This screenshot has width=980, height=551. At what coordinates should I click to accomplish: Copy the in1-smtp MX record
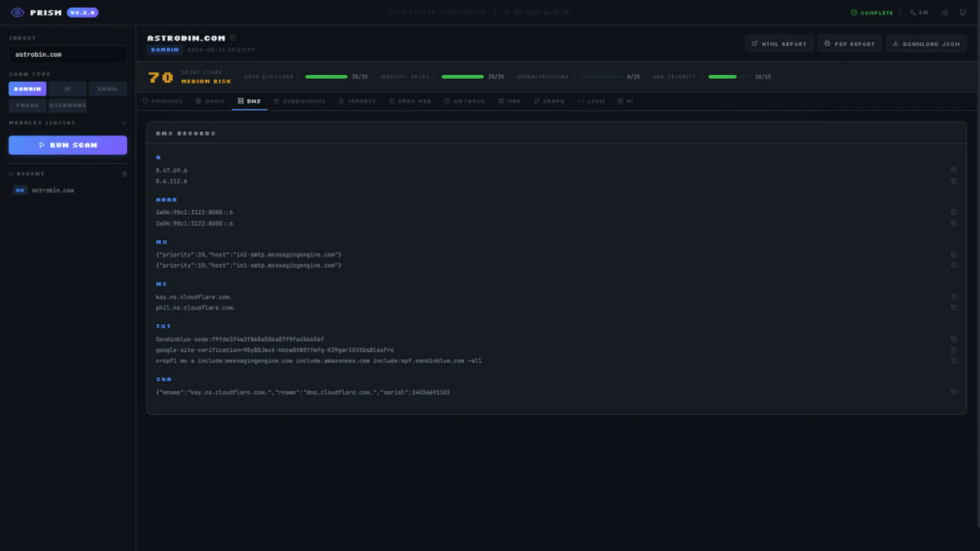[954, 266]
